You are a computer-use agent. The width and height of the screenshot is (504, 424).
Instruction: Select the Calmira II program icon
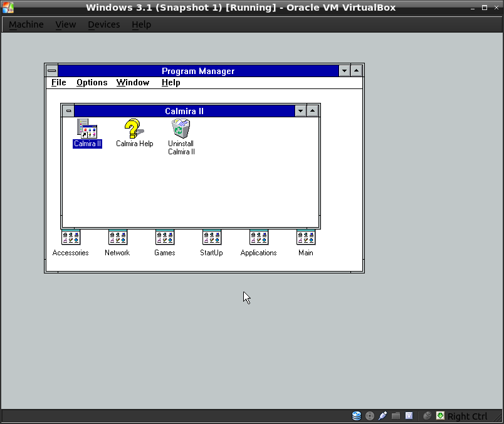[x=87, y=128]
